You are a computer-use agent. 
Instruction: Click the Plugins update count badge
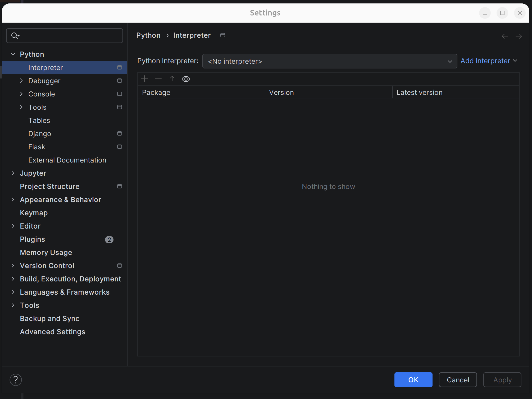(x=109, y=239)
